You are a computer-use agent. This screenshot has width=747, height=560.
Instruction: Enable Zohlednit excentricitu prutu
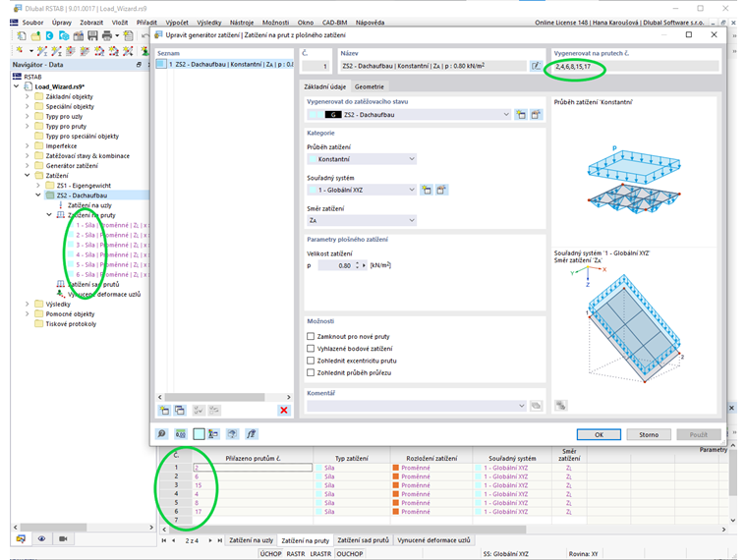point(311,361)
